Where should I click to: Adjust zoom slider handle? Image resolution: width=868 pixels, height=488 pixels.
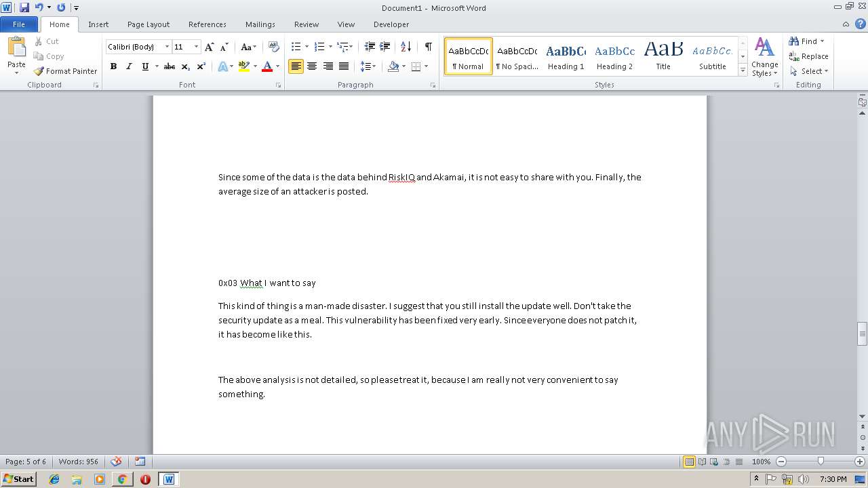(821, 462)
